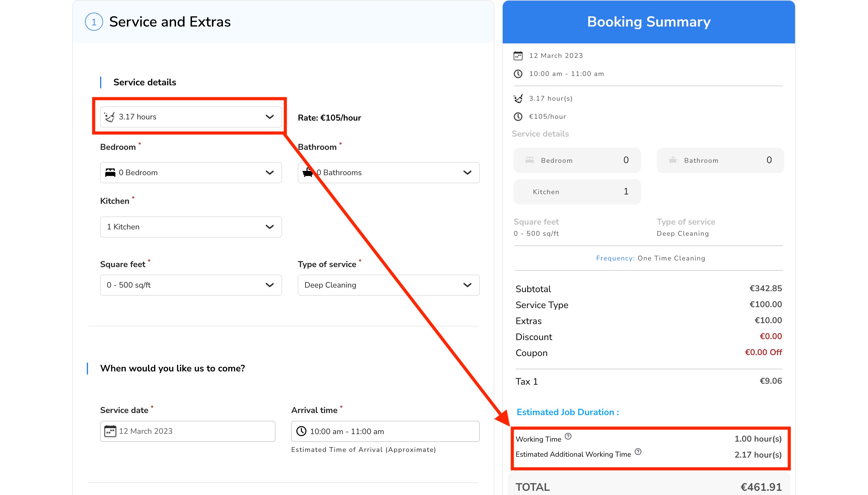
Task: Click the Estimated Additional Working Time help icon
Action: coord(638,452)
